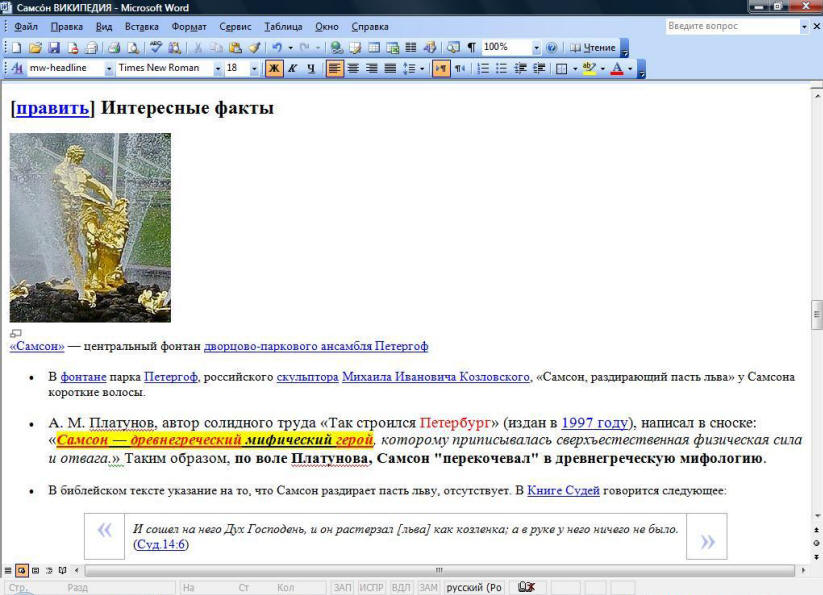Select the golden Samson fountain image
The image size is (823, 595).
tap(90, 228)
